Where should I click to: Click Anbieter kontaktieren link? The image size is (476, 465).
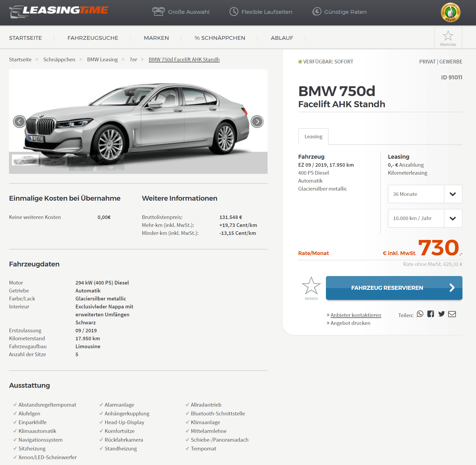(356, 315)
